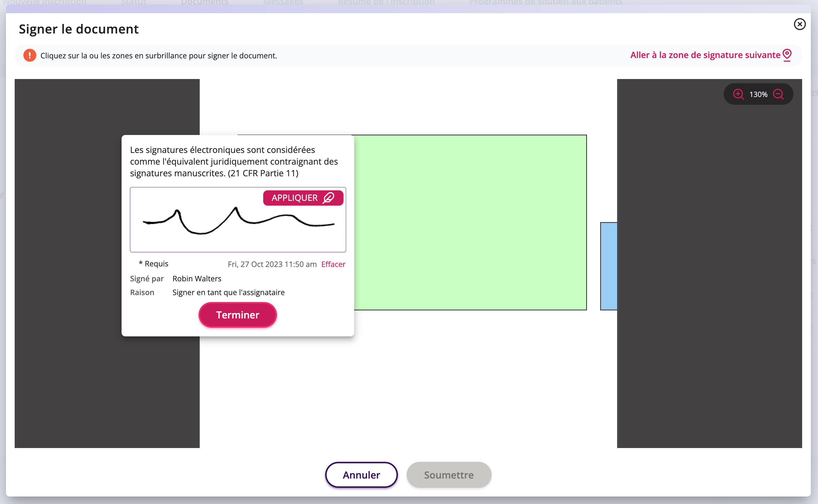Viewport: 818px width, 504px height.
Task: Click the Effacer link to clear signature
Action: pos(333,264)
